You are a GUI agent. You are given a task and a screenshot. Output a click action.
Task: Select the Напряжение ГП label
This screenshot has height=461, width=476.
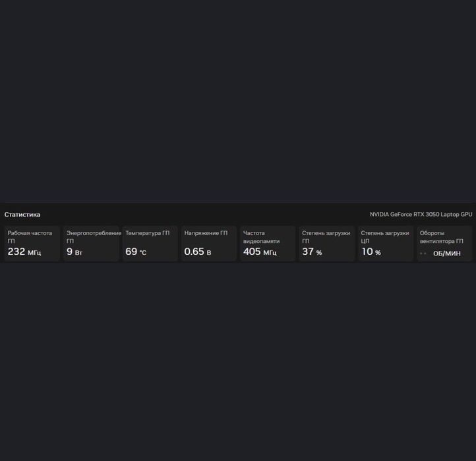(x=206, y=233)
